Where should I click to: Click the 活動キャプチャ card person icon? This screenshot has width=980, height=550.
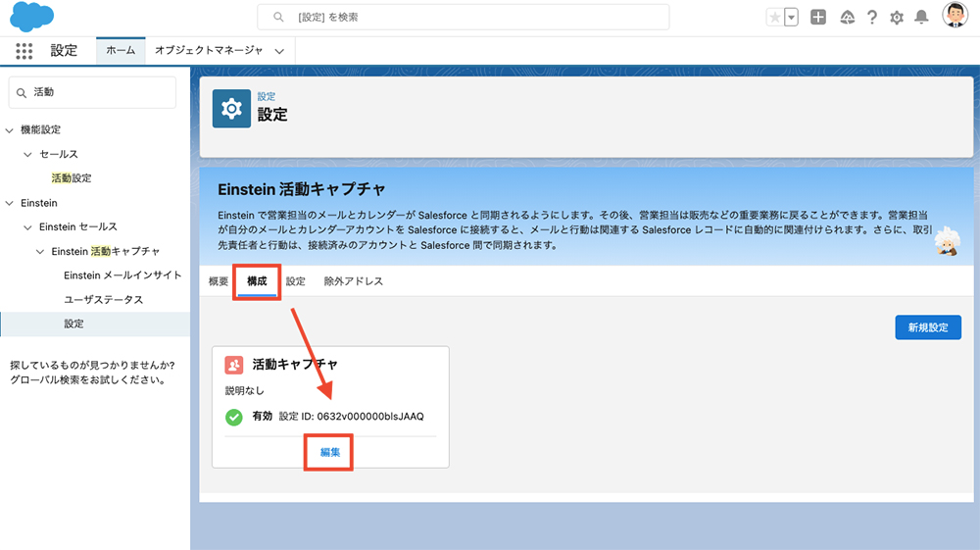click(234, 365)
